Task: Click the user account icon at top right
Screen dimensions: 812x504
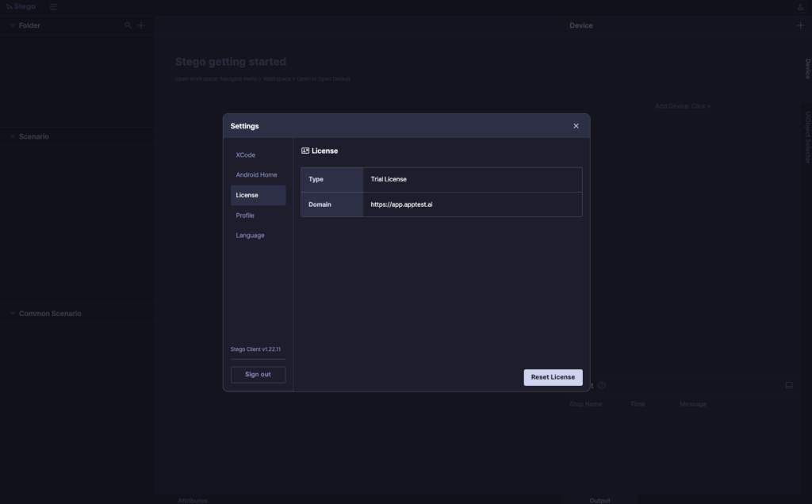Action: (x=800, y=6)
